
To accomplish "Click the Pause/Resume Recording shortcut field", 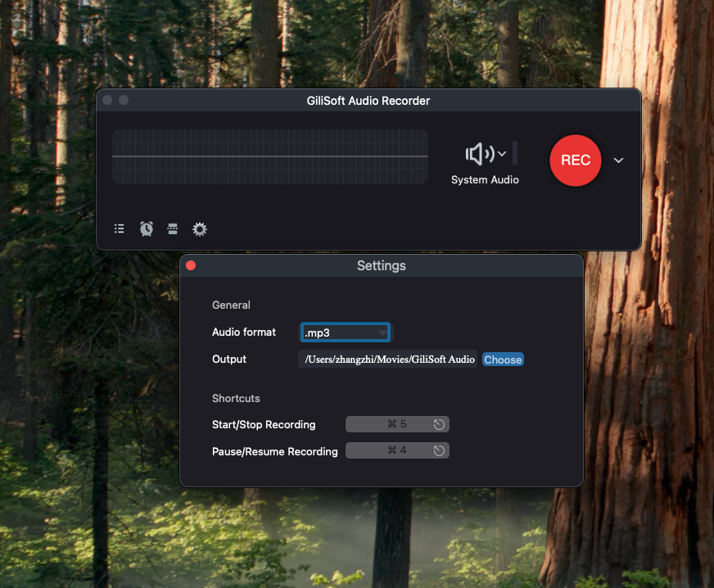I will click(397, 450).
